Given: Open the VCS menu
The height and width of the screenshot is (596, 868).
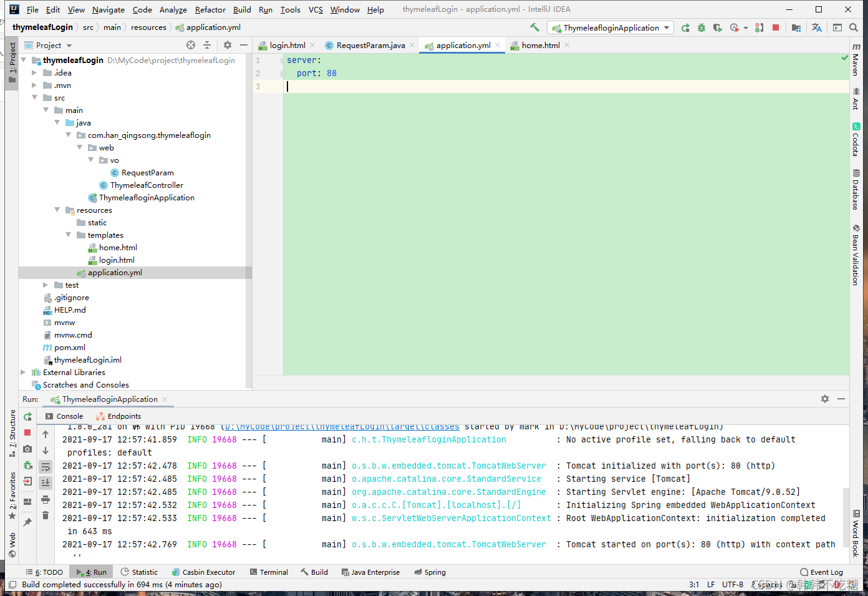Looking at the screenshot, I should pos(316,9).
